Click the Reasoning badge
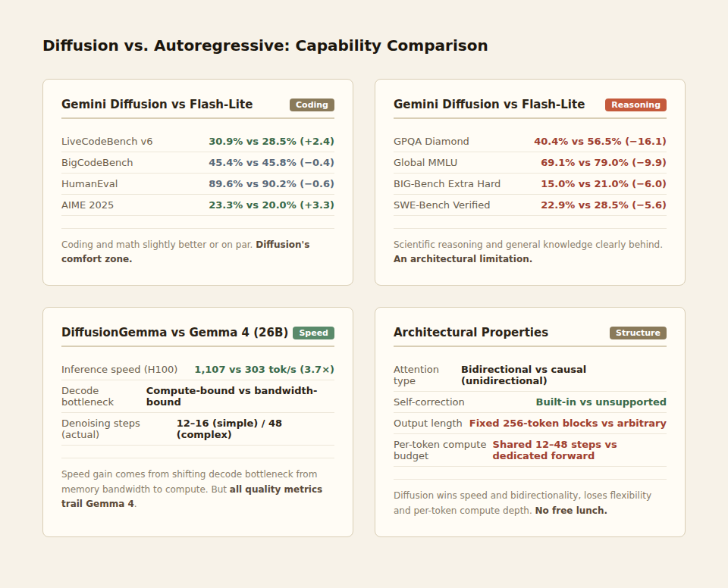Image resolution: width=728 pixels, height=588 pixels. (635, 105)
